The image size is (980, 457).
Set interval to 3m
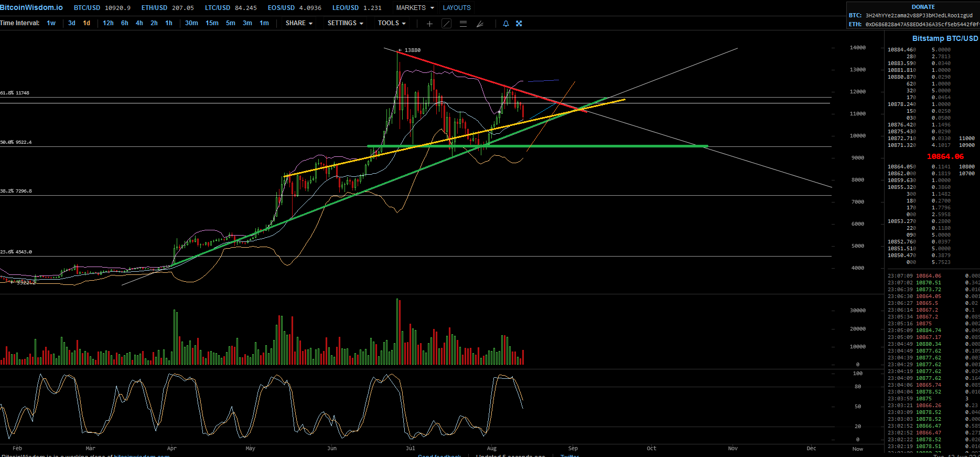(247, 23)
